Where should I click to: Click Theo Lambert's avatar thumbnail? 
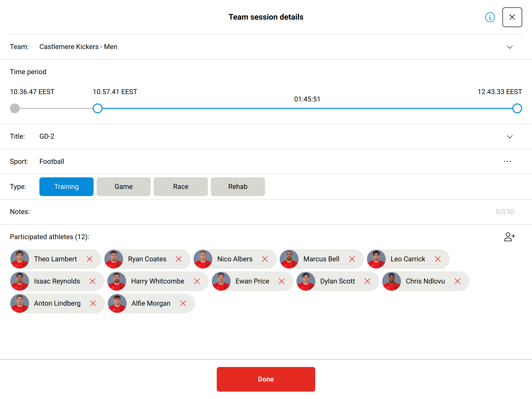click(x=20, y=259)
